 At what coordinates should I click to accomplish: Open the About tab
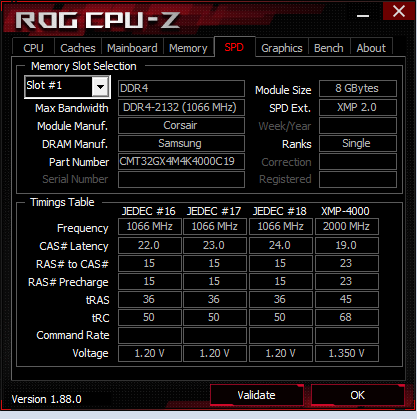(x=371, y=48)
